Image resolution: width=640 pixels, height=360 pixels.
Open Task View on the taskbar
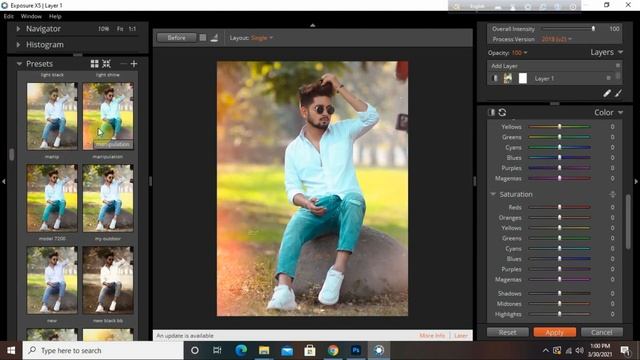click(217, 350)
